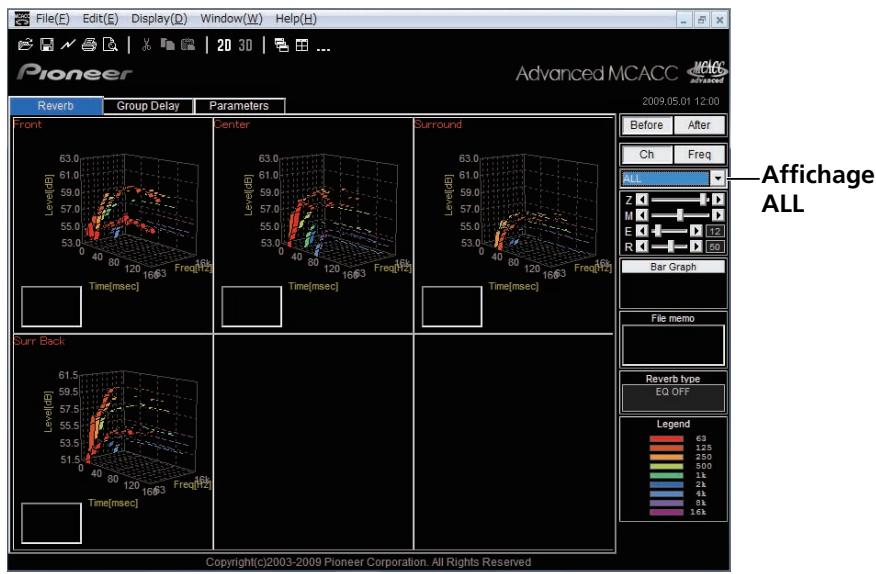Open the Display(D) menu
The height and width of the screenshot is (574, 876).
click(159, 18)
